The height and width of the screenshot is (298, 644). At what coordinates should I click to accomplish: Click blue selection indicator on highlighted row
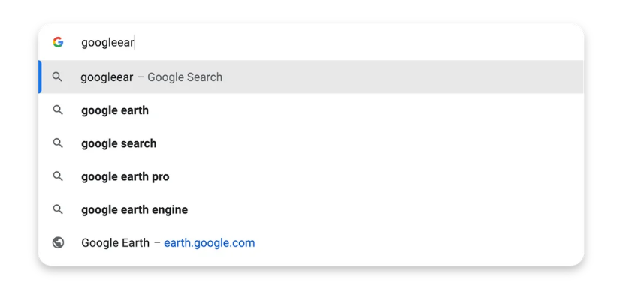[40, 77]
